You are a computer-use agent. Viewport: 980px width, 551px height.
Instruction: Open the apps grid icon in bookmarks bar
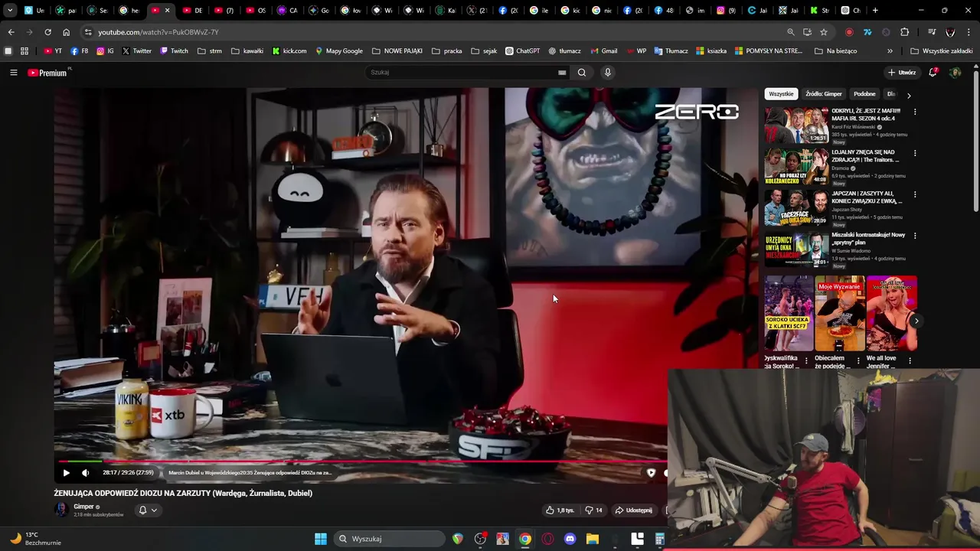click(x=24, y=51)
